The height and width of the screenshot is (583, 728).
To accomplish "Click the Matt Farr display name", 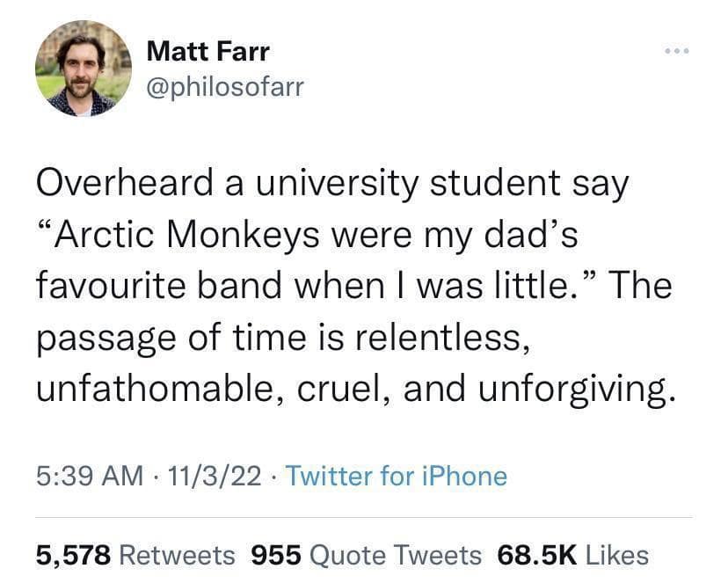I will tap(208, 51).
